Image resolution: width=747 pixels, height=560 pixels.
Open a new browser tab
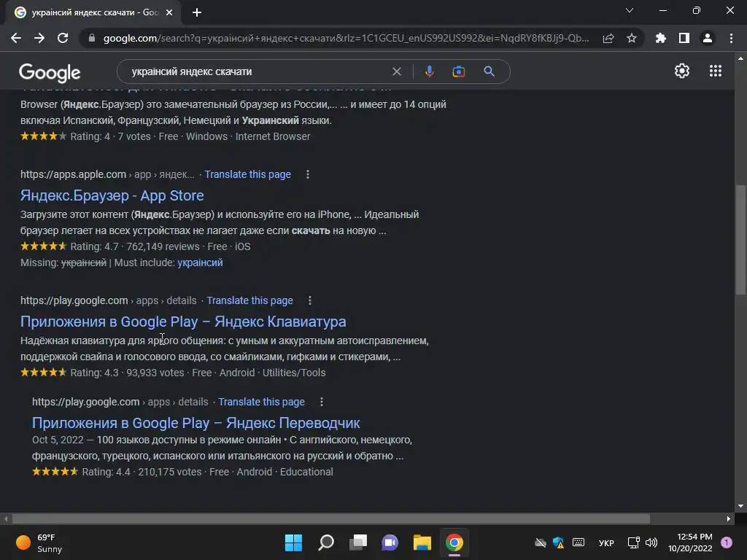(197, 12)
